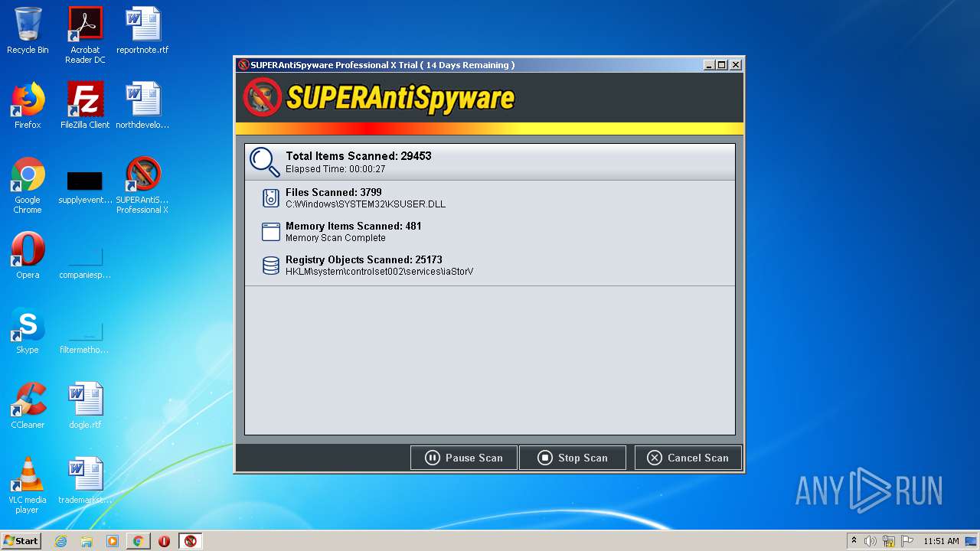
Task: Click the SUPERAntiSpyware logo in the header
Action: coord(379,97)
